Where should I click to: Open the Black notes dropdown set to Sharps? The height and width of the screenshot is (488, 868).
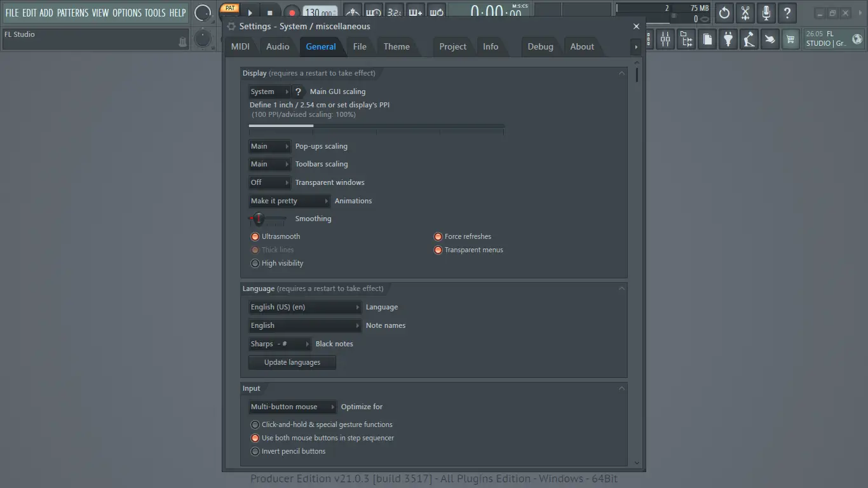coord(280,344)
